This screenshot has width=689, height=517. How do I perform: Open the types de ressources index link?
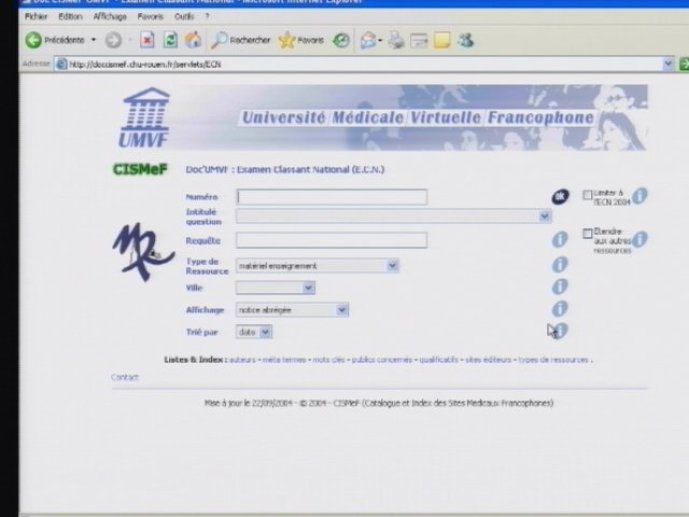click(553, 360)
